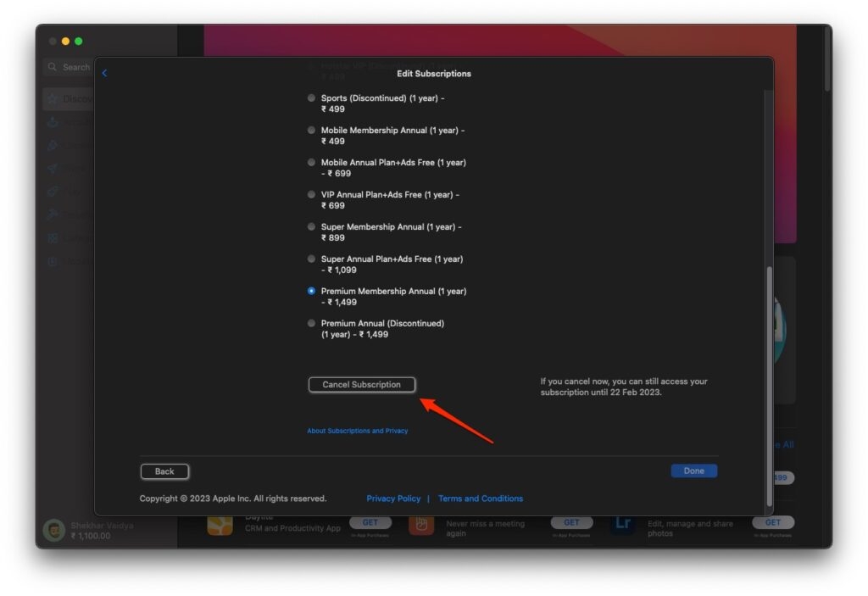Choose VIP Annual Plan+Ads Free option

312,194
